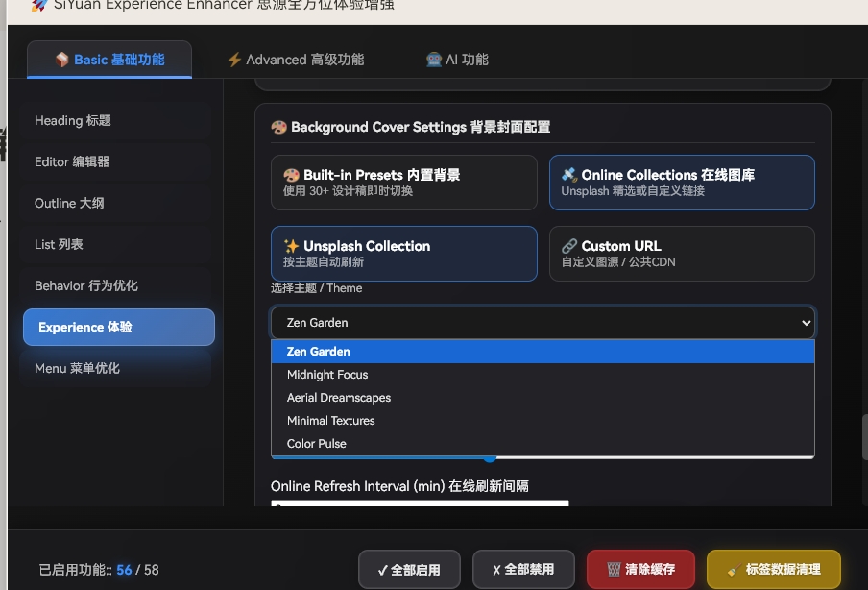Click the rocket icon in the title bar

(x=38, y=6)
